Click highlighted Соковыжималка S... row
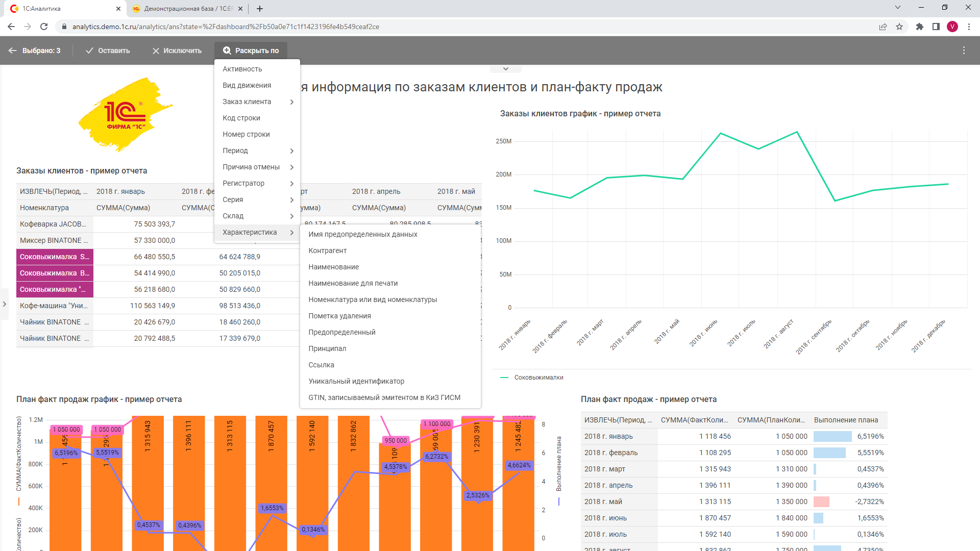The image size is (980, 551). tap(55, 257)
